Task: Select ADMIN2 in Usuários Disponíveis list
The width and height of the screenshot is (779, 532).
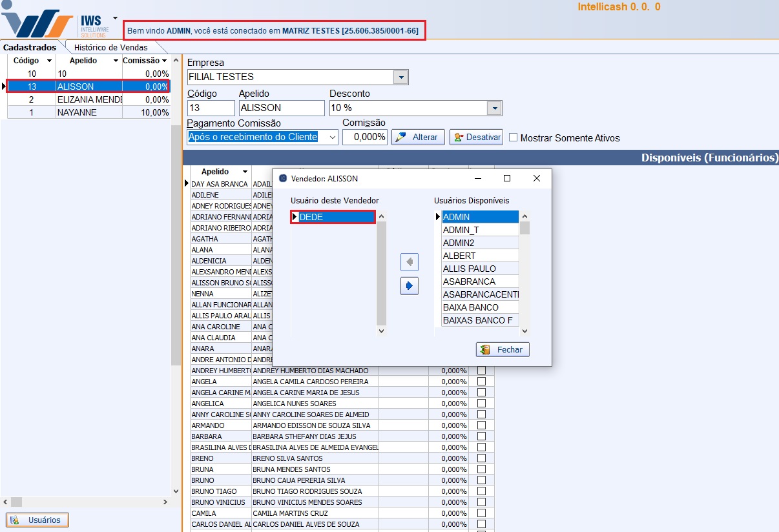Action: [x=480, y=243]
